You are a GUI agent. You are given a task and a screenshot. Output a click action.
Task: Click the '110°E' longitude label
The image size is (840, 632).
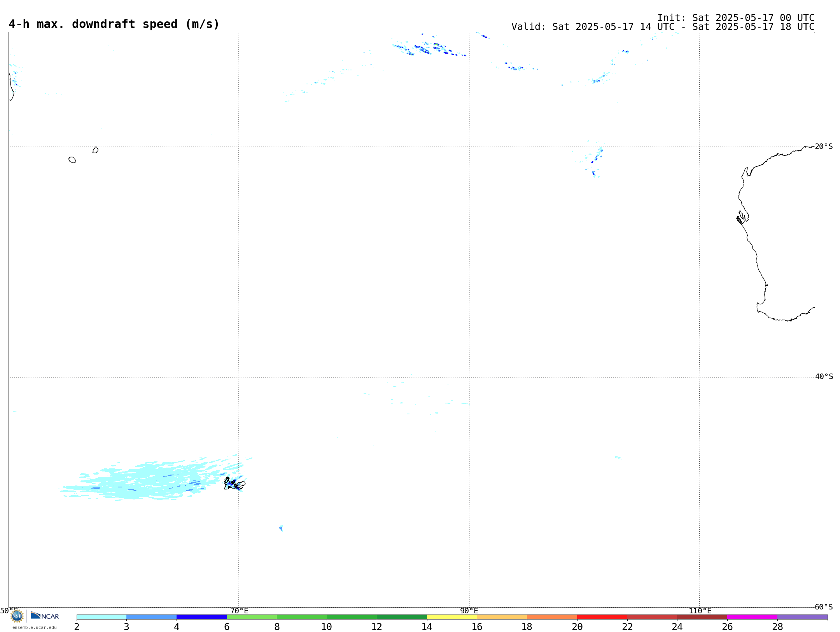click(x=700, y=611)
